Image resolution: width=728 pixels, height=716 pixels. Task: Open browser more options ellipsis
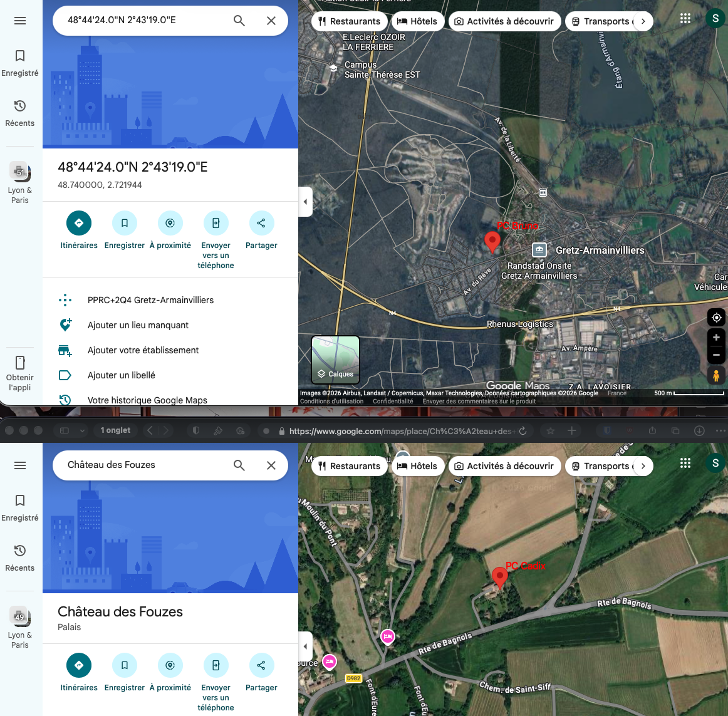720,431
